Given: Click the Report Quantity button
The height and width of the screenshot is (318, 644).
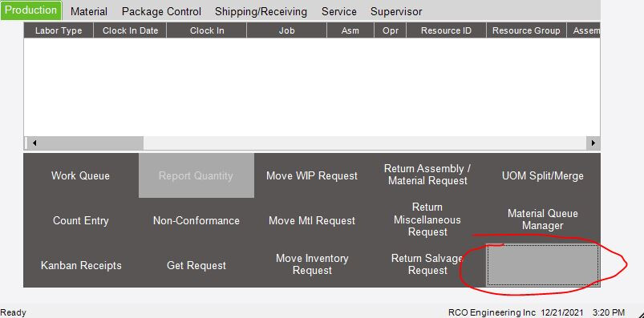Looking at the screenshot, I should [x=196, y=175].
